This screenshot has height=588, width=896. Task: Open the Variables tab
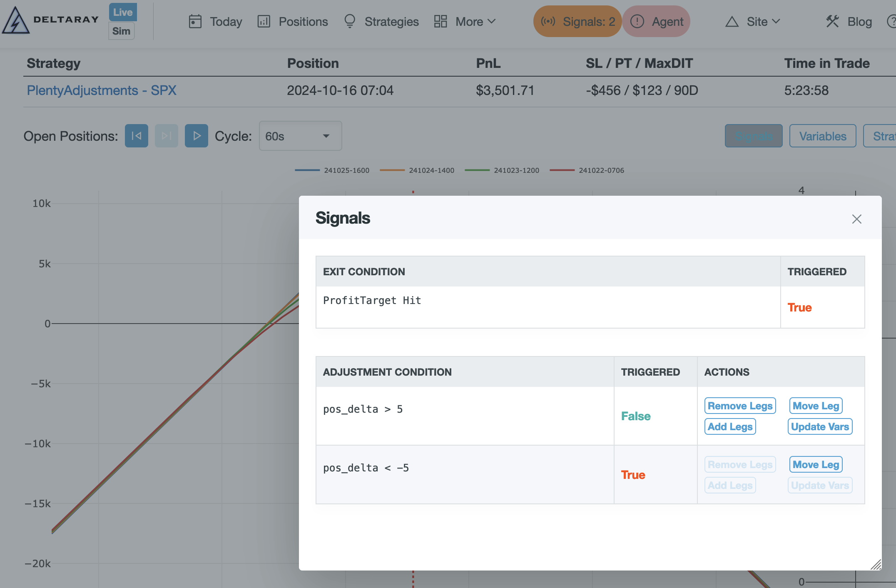click(x=822, y=136)
